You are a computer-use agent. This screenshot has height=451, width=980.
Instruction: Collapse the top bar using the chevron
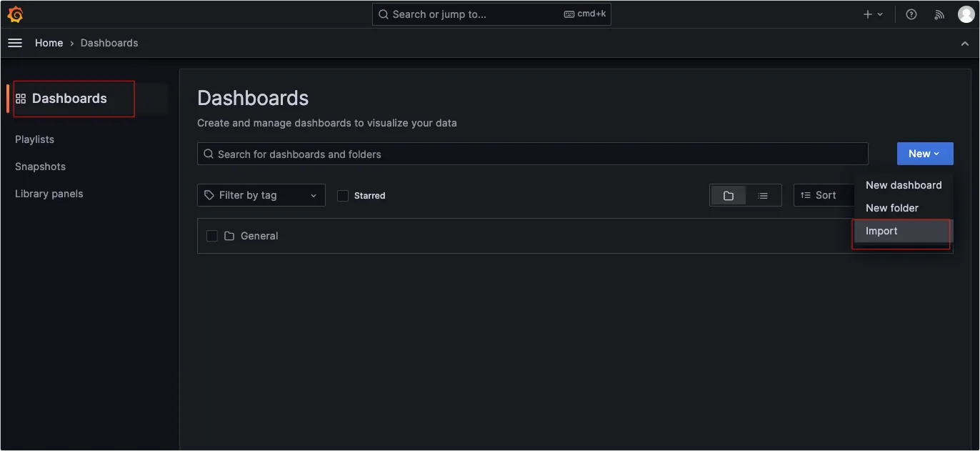965,43
